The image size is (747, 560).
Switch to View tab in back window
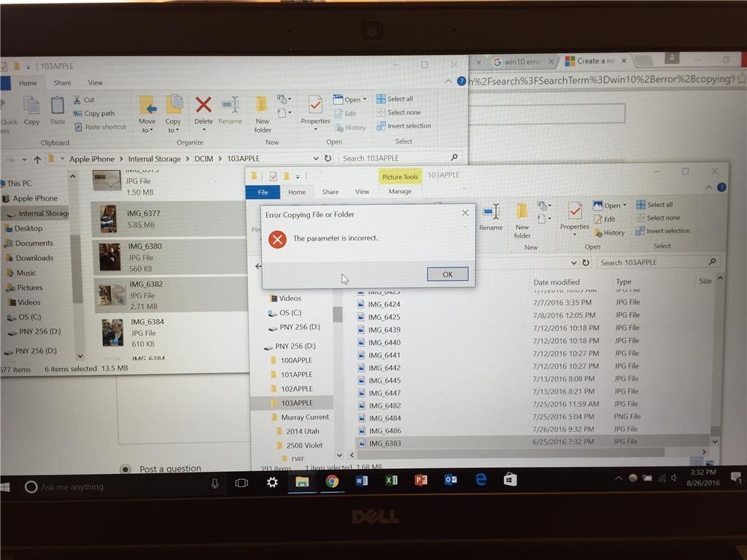click(x=96, y=83)
